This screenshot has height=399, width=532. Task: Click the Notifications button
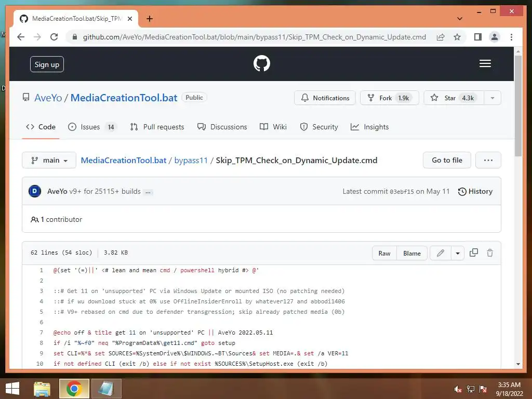[325, 98]
